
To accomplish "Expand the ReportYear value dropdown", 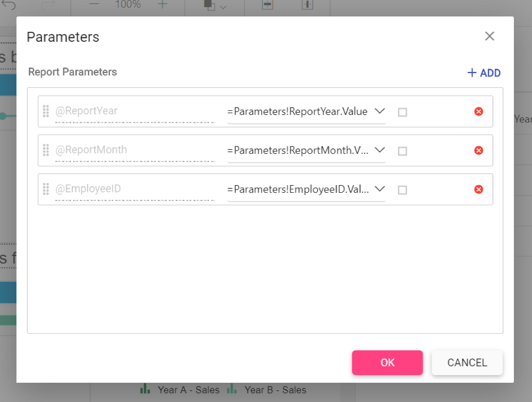I will tap(380, 111).
